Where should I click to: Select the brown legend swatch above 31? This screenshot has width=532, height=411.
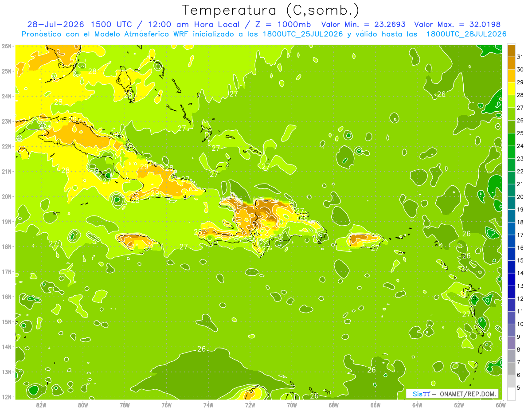[511, 51]
